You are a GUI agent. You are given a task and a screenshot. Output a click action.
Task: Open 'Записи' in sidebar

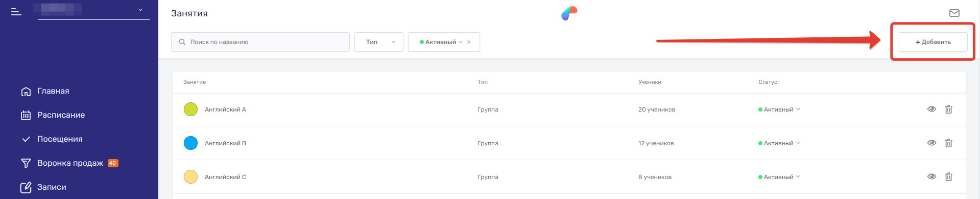point(52,187)
